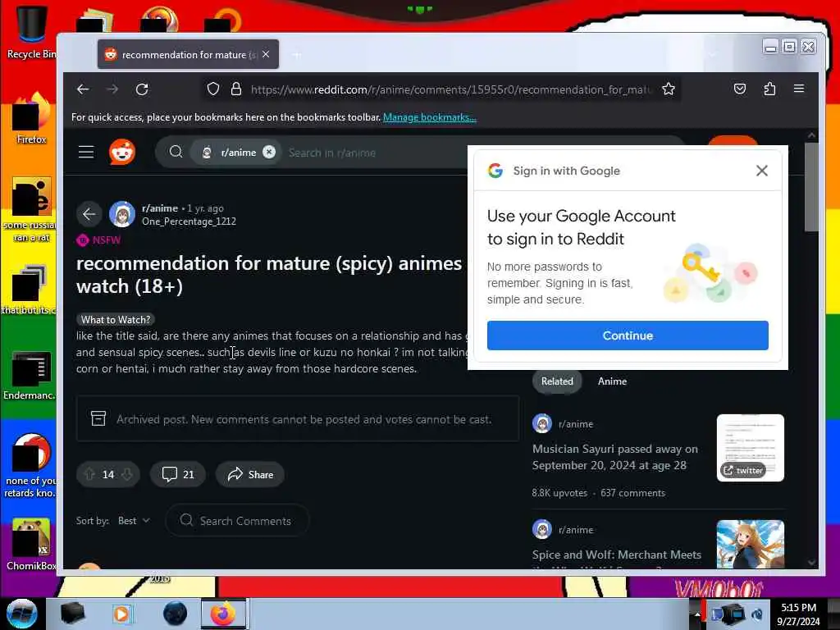Remove the r/anime search filter chip
840x630 pixels.
(x=269, y=152)
